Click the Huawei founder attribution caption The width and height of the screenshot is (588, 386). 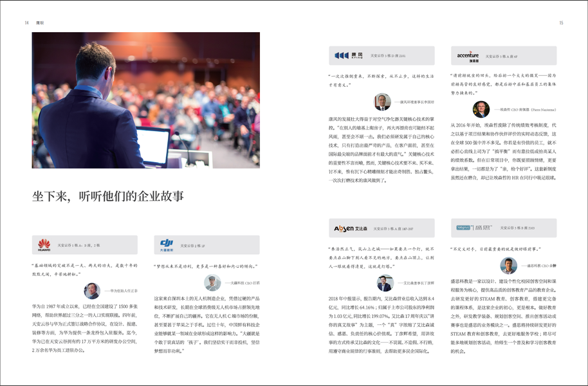[121, 291]
